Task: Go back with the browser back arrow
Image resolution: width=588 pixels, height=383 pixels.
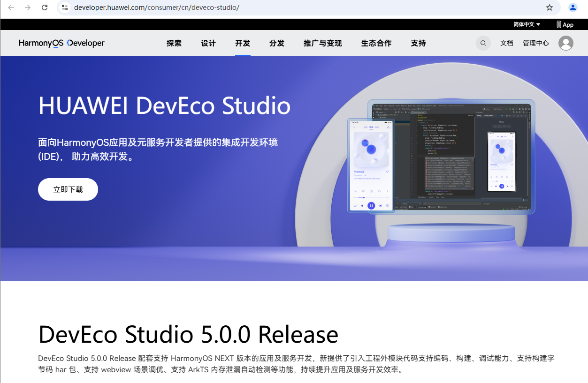Action: pyautogui.click(x=11, y=8)
